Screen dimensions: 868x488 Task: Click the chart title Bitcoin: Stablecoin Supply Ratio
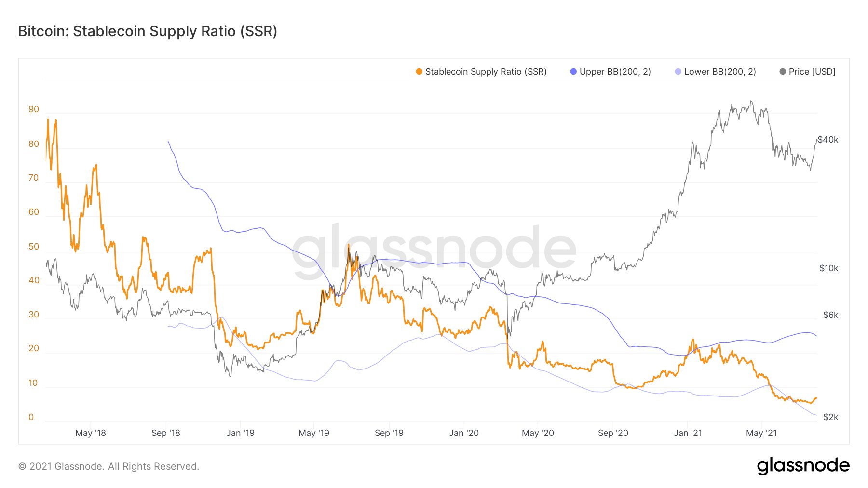click(x=148, y=31)
